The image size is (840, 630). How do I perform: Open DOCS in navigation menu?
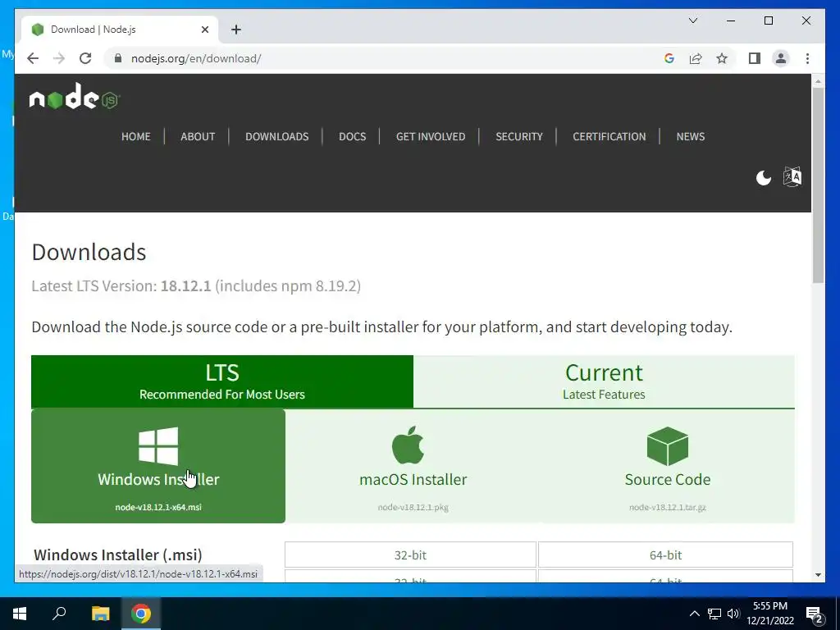(x=353, y=137)
